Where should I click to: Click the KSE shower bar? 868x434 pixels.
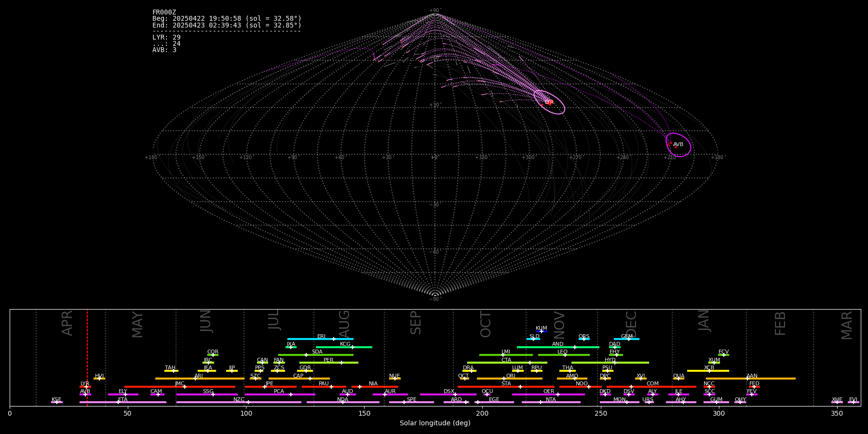tap(57, 402)
